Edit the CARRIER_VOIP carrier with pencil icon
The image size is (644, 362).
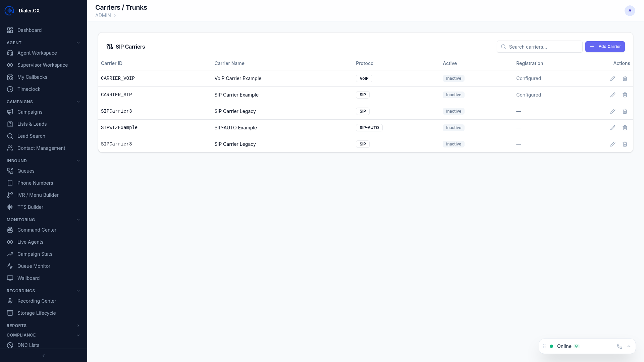click(x=613, y=78)
